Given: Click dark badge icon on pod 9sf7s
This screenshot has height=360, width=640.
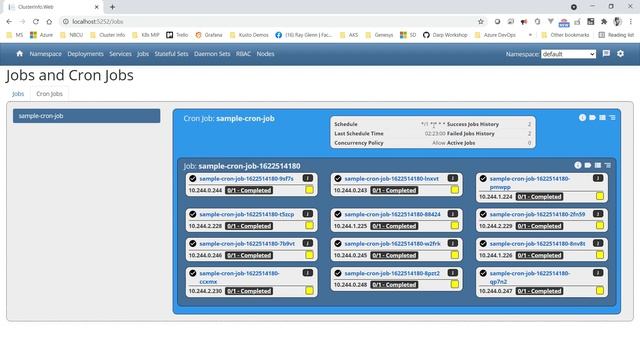Looking at the screenshot, I should (308, 178).
